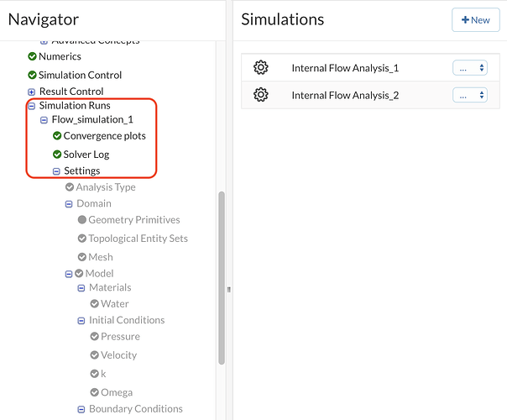Click the Navigator vertical scrollbar
Viewport: 507px width, 420px height.
tap(222, 277)
